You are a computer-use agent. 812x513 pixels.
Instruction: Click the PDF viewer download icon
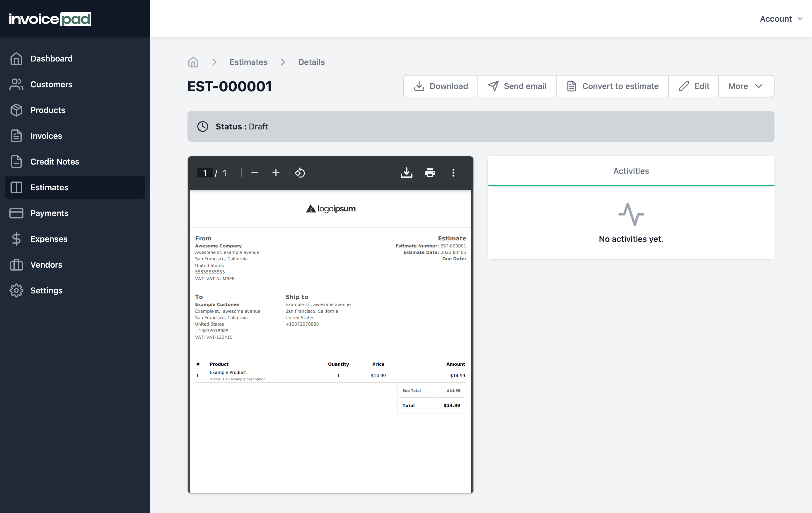(406, 173)
